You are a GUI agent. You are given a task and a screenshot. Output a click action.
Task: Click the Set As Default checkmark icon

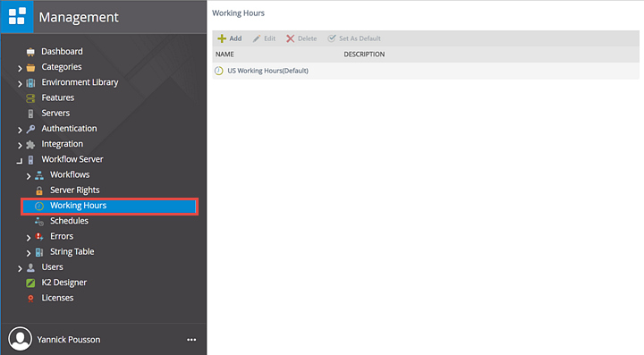[332, 38]
